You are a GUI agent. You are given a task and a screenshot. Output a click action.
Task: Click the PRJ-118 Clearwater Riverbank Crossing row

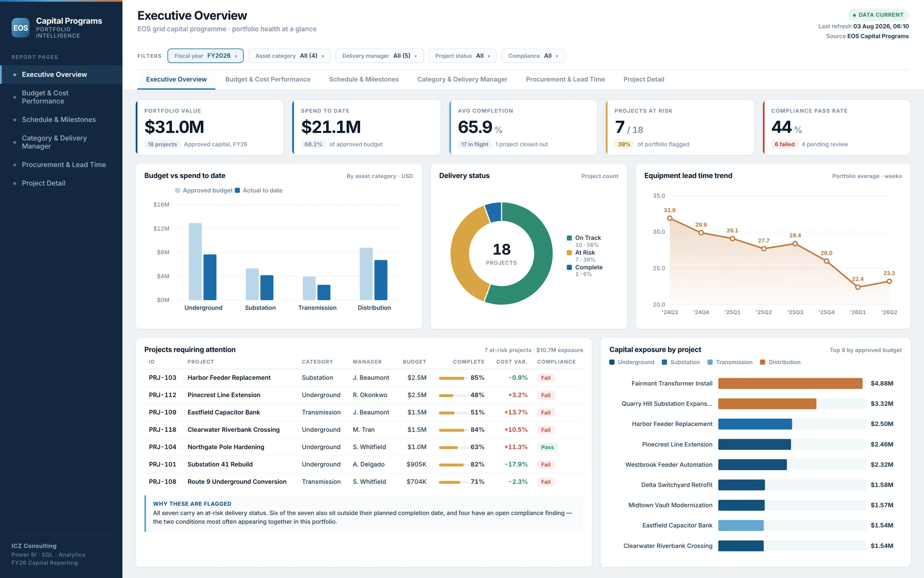pos(364,429)
